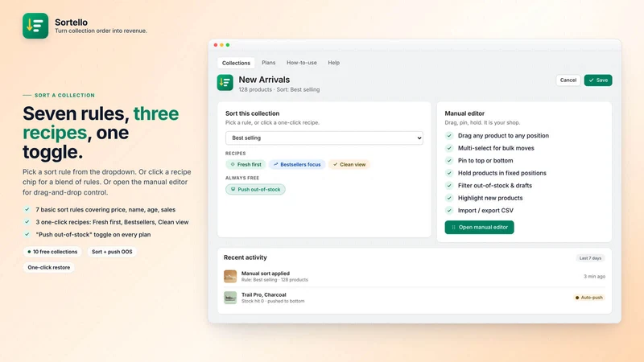
Task: Click checkmark beside Multi-select for bulk moves
Action: 449,148
